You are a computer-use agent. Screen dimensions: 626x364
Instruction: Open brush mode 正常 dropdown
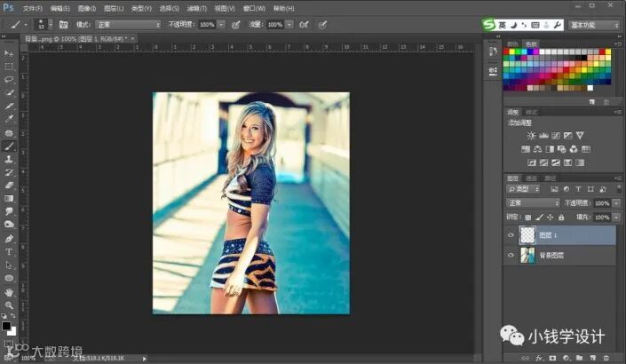128,25
